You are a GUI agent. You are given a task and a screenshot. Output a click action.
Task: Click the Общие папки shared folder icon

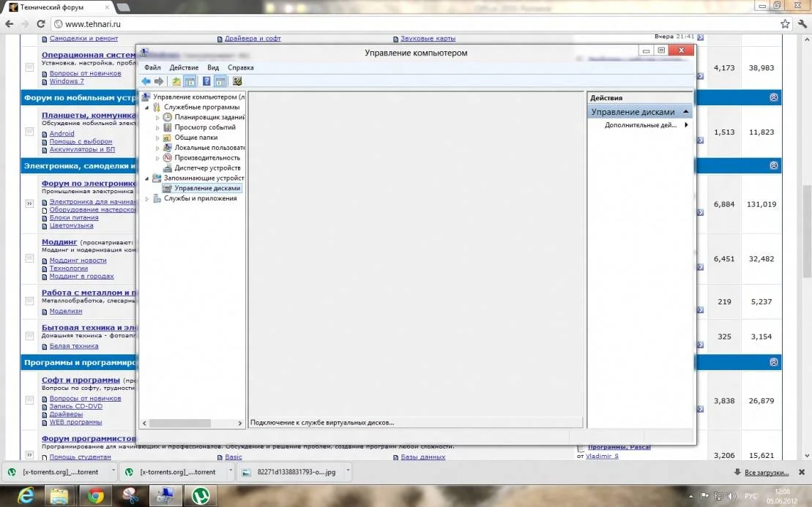click(x=167, y=138)
